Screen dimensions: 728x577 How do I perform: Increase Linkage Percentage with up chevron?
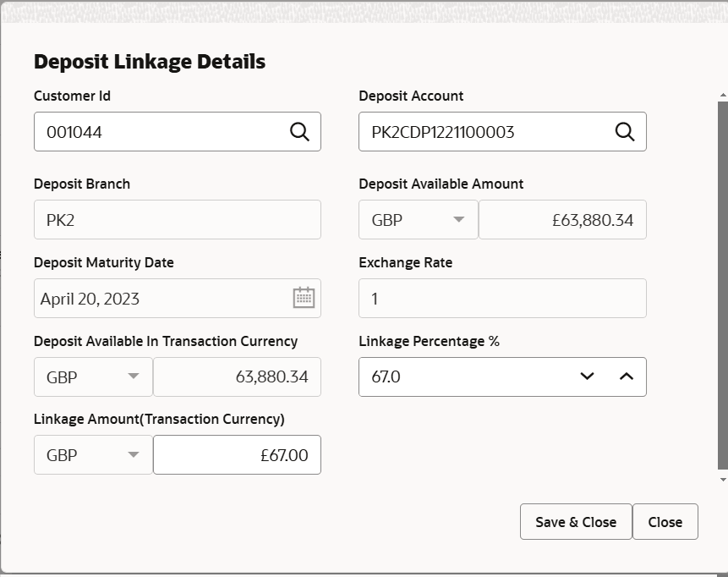(x=626, y=376)
